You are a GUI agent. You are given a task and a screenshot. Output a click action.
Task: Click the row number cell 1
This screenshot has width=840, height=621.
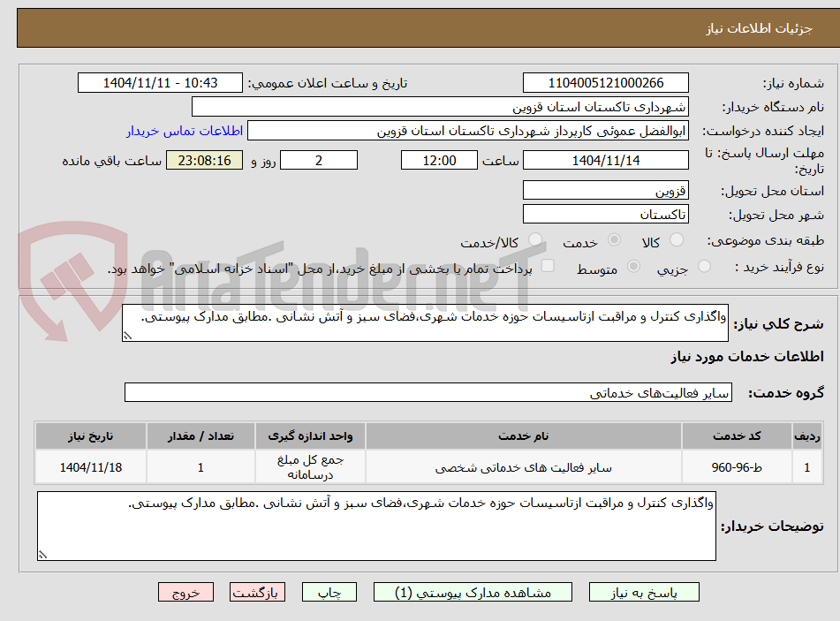point(806,467)
